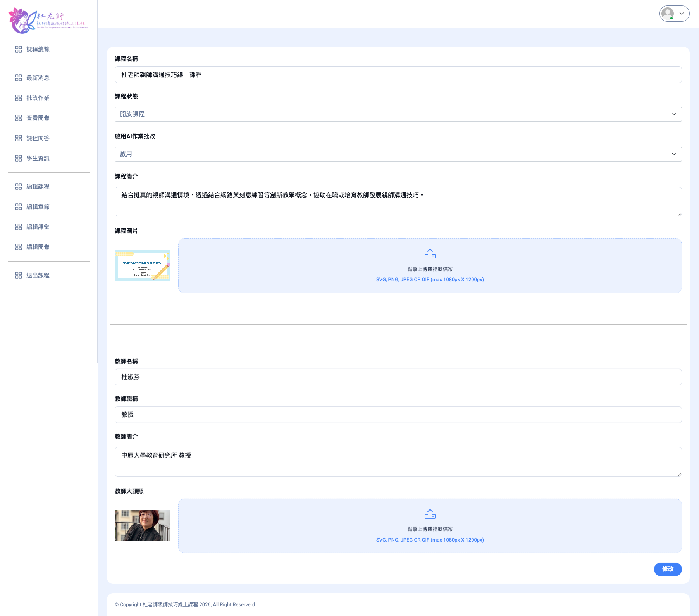Click the site logo in the sidebar

48,20
